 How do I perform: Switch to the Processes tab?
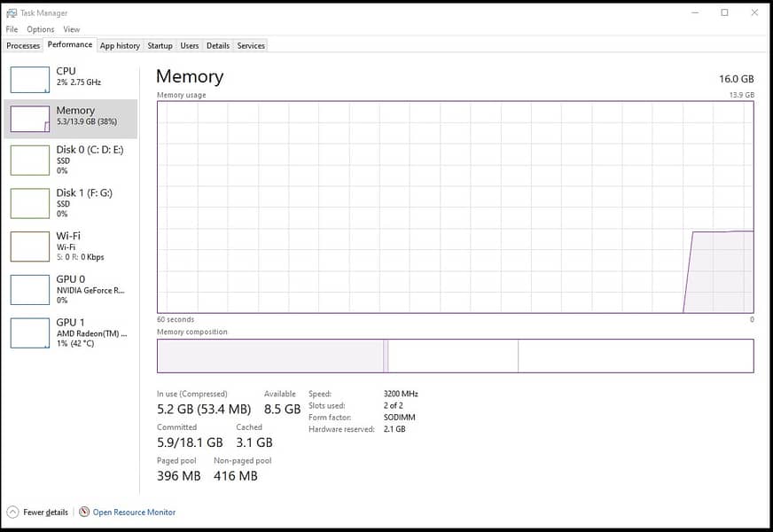pos(23,45)
